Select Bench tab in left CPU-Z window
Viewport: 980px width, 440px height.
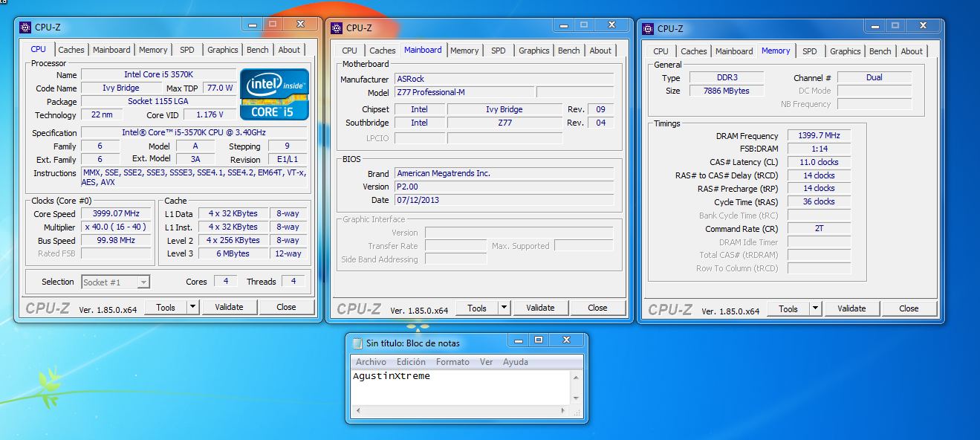tap(258, 50)
